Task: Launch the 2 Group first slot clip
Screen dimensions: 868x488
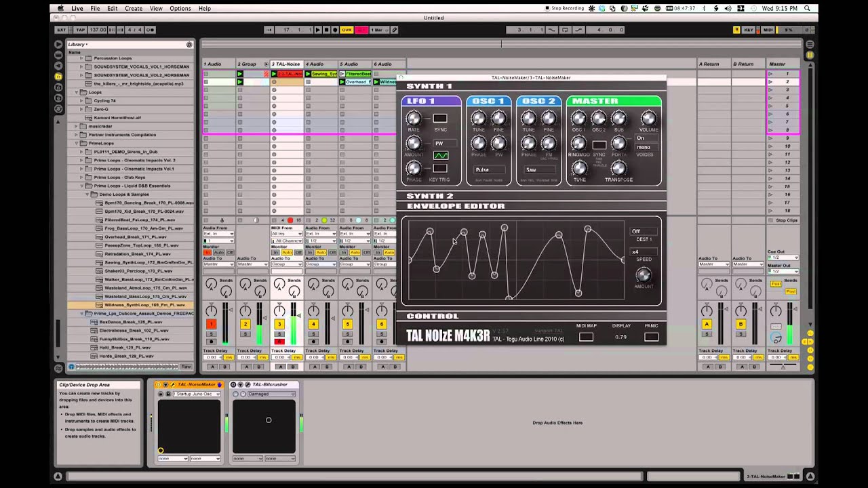Action: point(240,74)
